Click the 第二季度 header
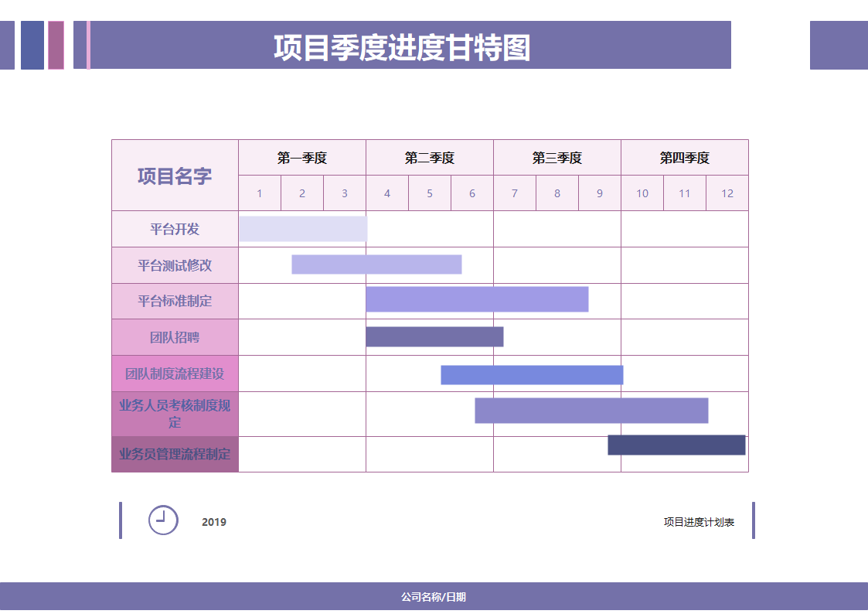This screenshot has width=868, height=614. [x=430, y=158]
